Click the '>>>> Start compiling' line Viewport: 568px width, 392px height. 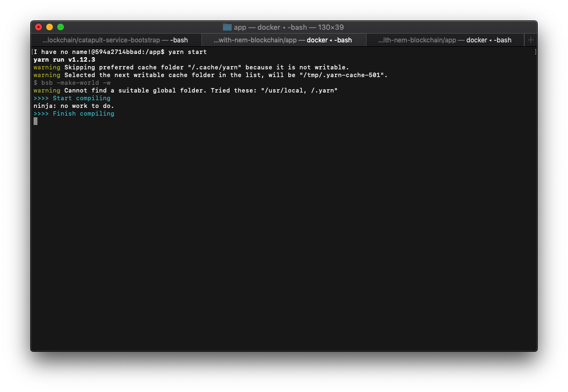coord(72,98)
